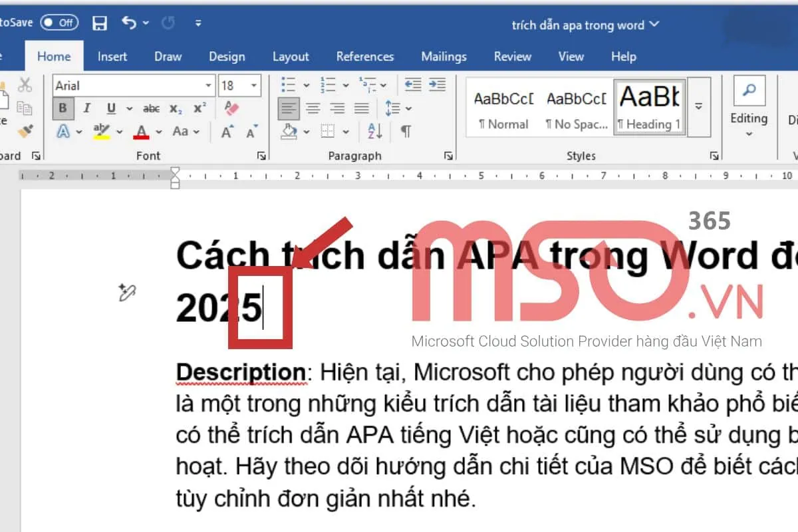Apply italic formatting to text
Image resolution: width=798 pixels, height=532 pixels.
pos(86,108)
